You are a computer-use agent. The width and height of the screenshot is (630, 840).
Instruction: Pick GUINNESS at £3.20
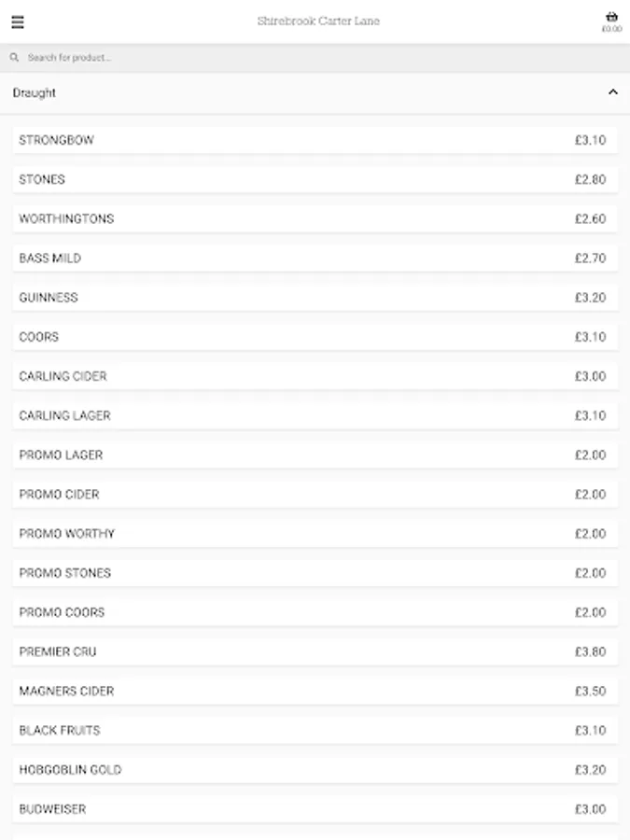pyautogui.click(x=315, y=298)
